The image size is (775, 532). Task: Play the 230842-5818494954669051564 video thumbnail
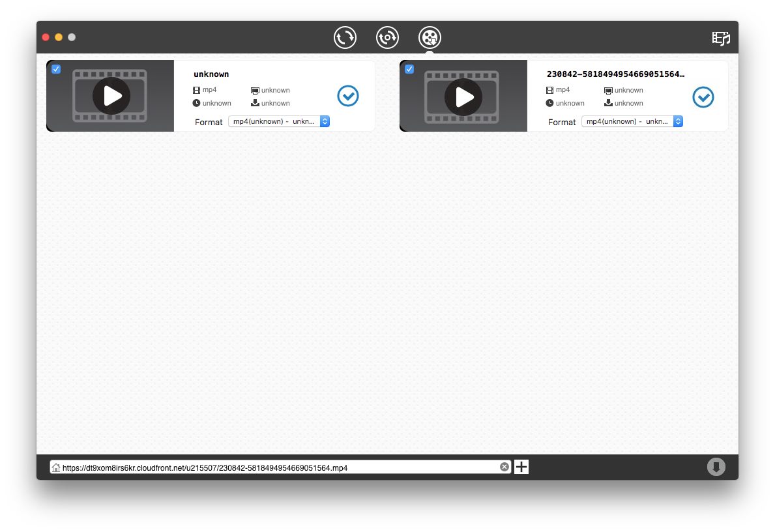coord(463,97)
